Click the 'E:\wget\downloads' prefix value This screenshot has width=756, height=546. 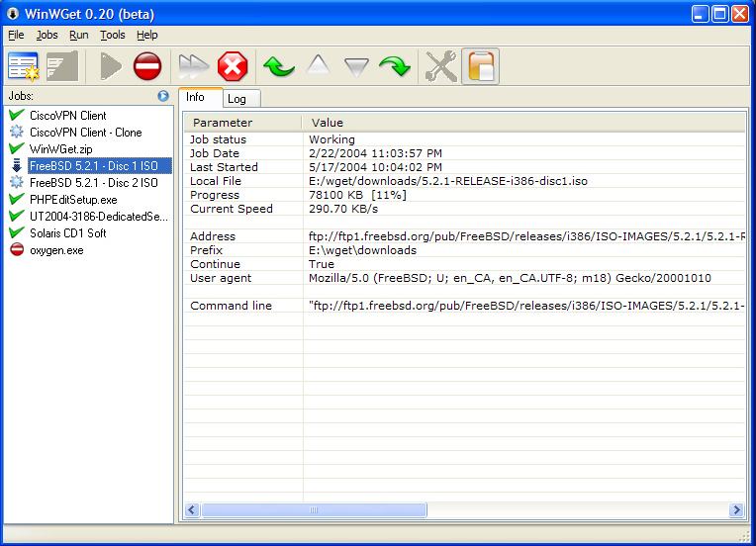pos(362,250)
